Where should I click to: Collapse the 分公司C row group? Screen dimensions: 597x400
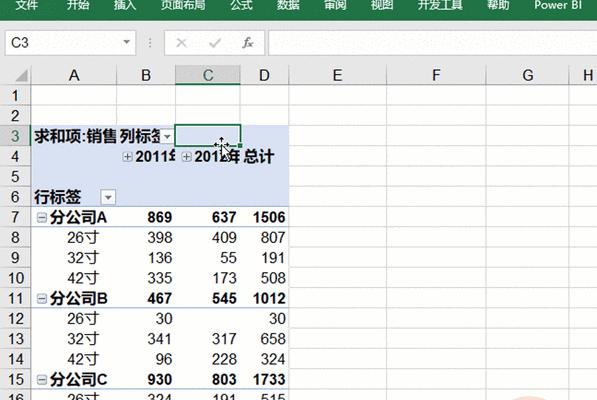point(42,379)
